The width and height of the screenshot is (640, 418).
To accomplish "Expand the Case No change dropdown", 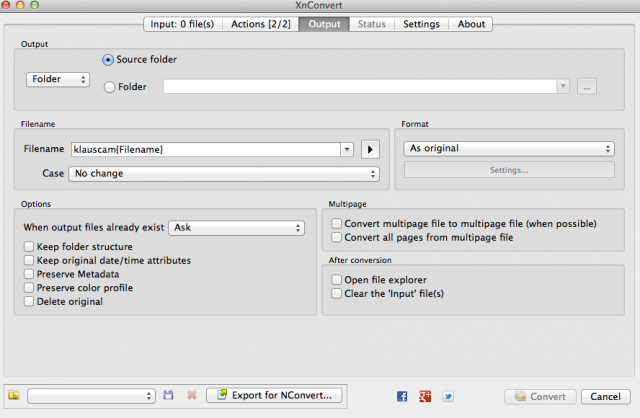I will tap(224, 174).
